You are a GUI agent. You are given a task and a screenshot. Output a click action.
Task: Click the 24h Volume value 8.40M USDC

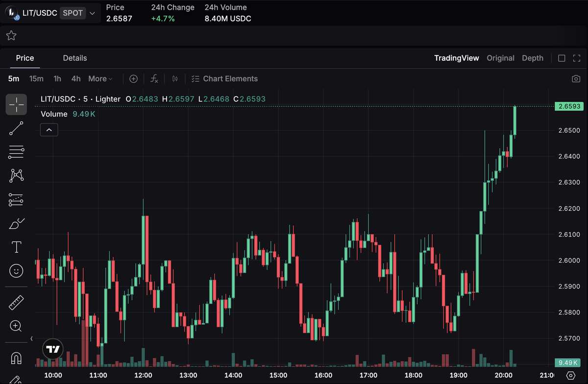tap(228, 19)
